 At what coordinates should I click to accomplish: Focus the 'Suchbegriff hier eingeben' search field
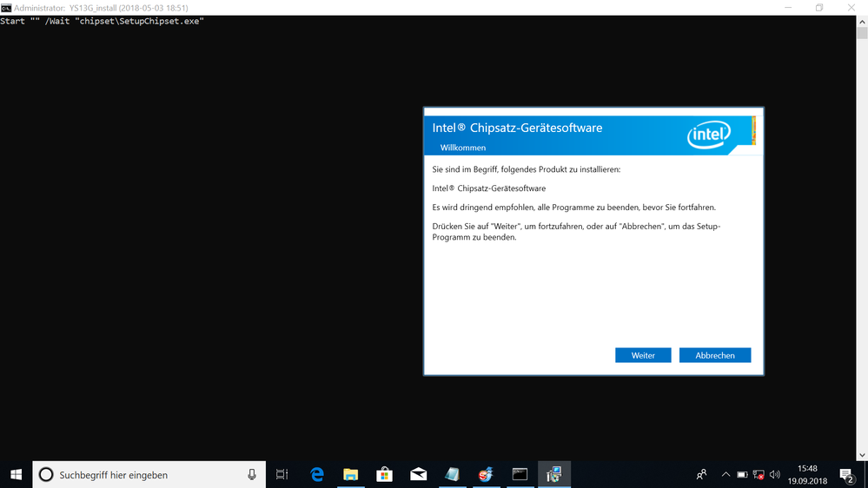pos(149,475)
